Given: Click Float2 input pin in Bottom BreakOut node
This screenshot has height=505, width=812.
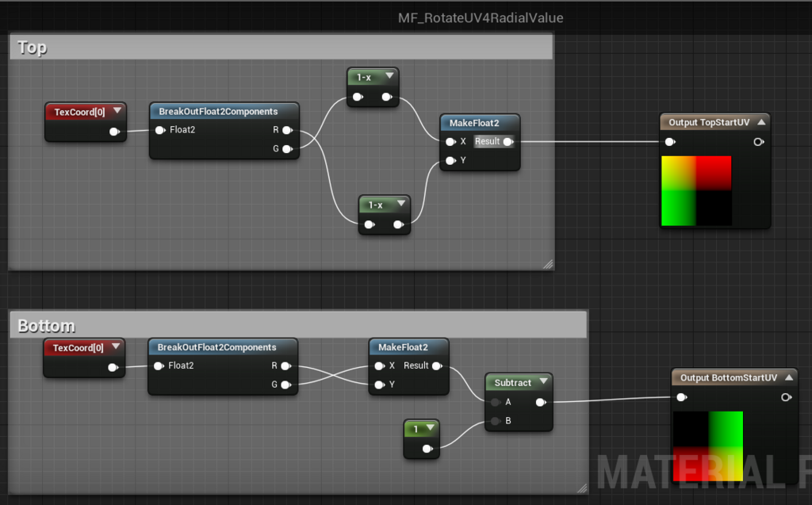Looking at the screenshot, I should pos(159,365).
